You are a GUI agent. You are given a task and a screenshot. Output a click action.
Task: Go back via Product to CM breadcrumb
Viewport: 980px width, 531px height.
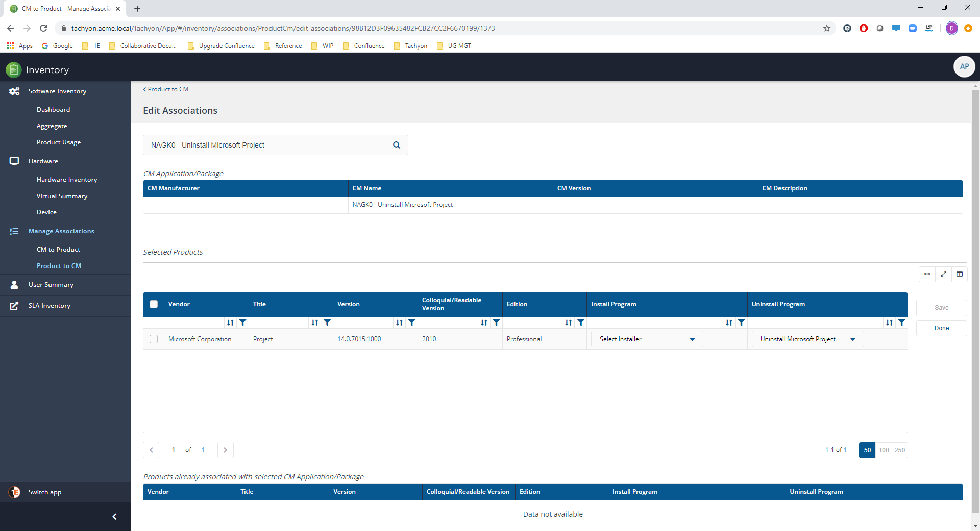166,89
